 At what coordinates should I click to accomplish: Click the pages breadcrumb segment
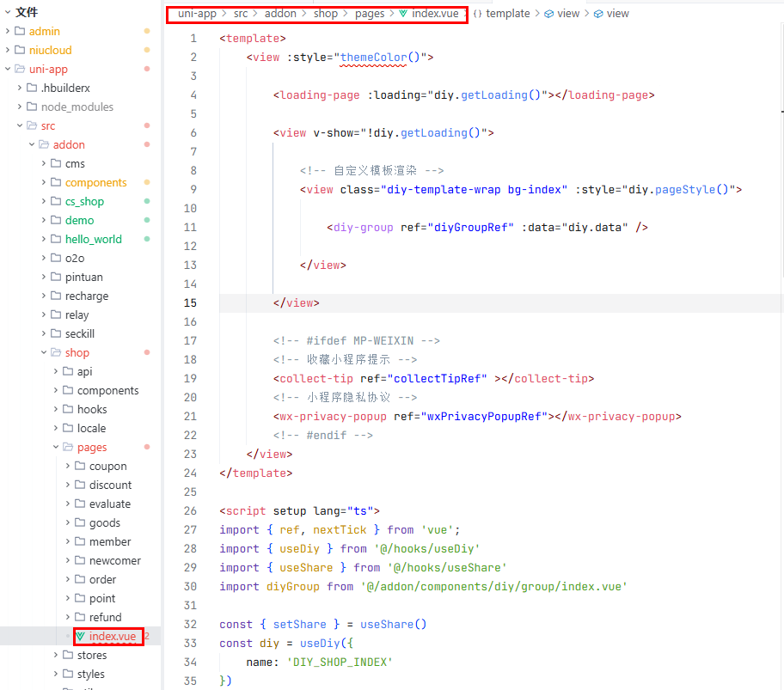point(370,14)
